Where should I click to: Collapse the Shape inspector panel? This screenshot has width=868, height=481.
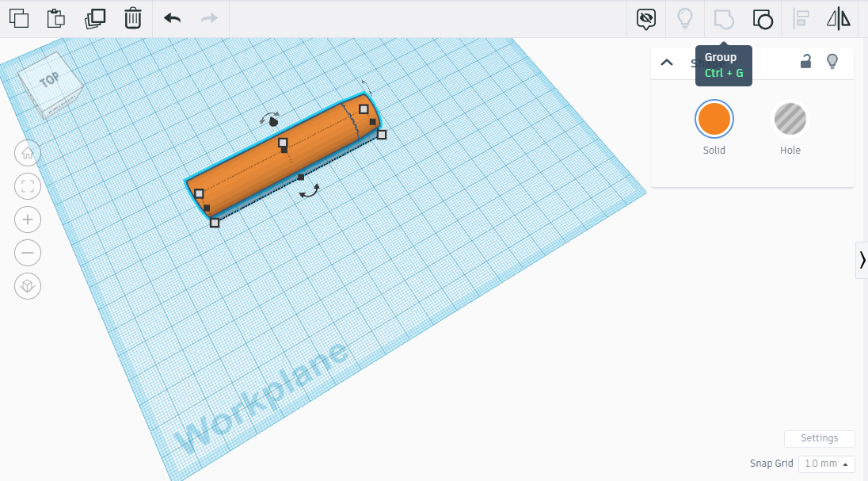667,62
